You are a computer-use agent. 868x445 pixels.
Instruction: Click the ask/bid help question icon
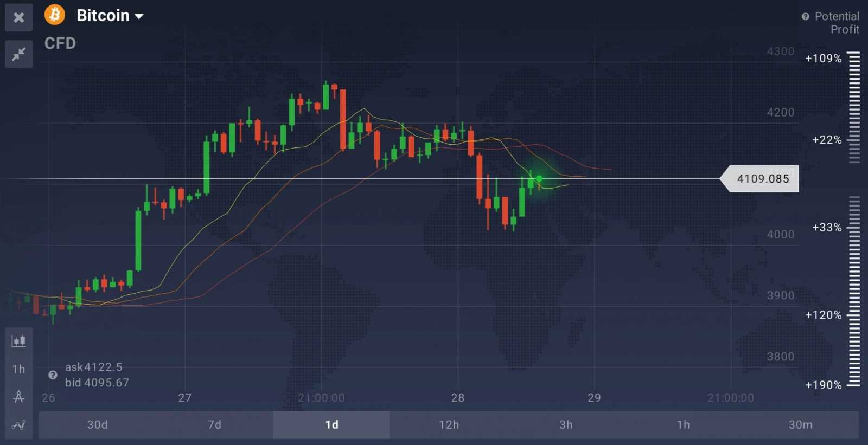[53, 375]
